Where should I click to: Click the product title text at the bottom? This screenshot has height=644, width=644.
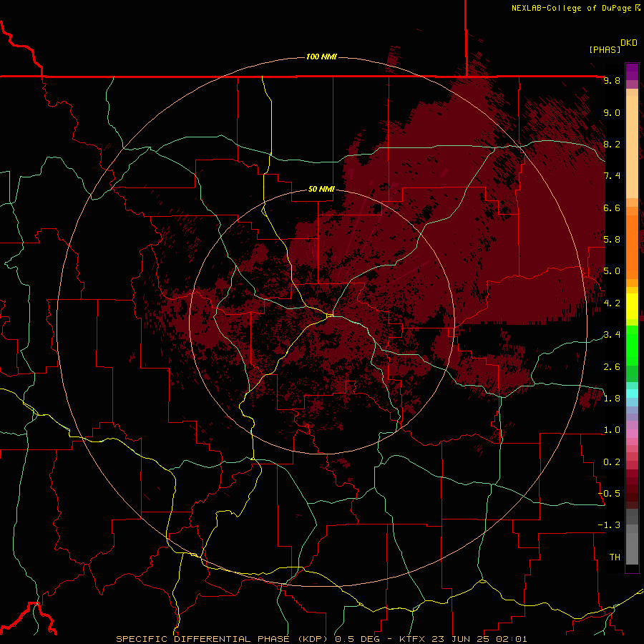(321, 639)
